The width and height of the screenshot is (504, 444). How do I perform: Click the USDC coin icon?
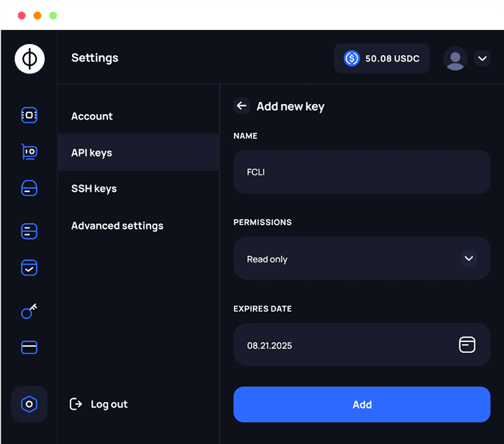pos(351,59)
